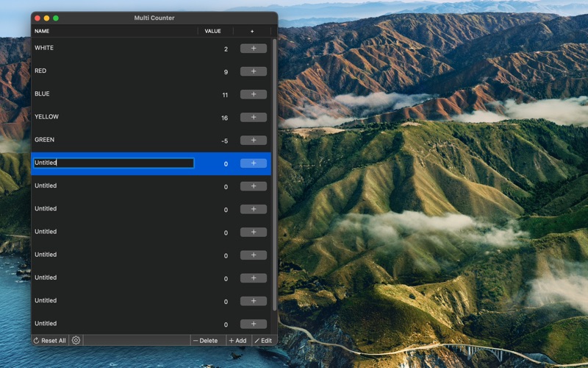
Task: Increment the WHITE counter with its plus button
Action: point(254,49)
